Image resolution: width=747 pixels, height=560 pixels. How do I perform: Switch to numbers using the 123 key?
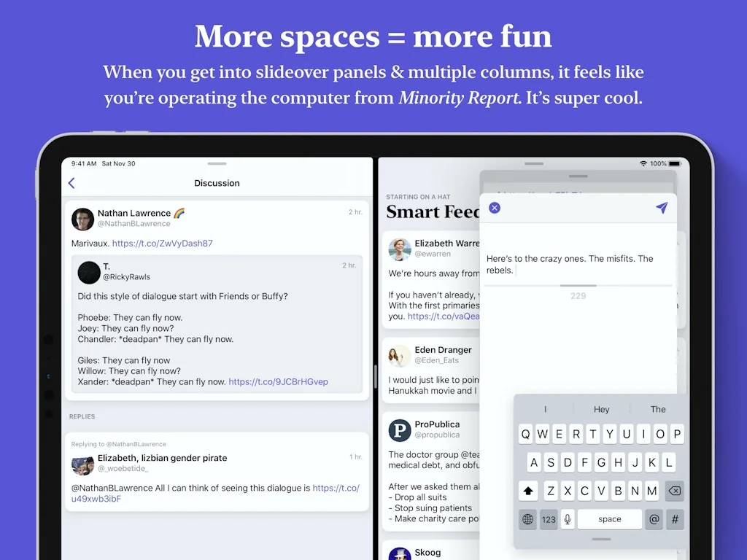click(x=549, y=519)
